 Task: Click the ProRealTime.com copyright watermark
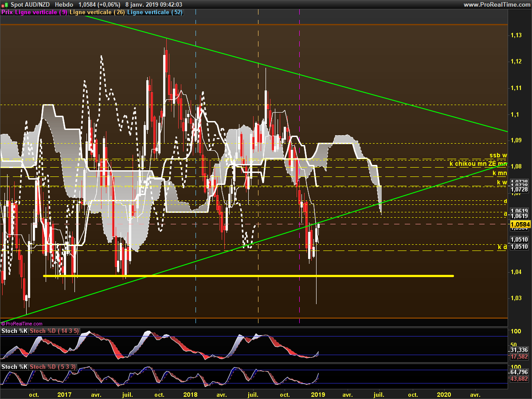point(22,324)
